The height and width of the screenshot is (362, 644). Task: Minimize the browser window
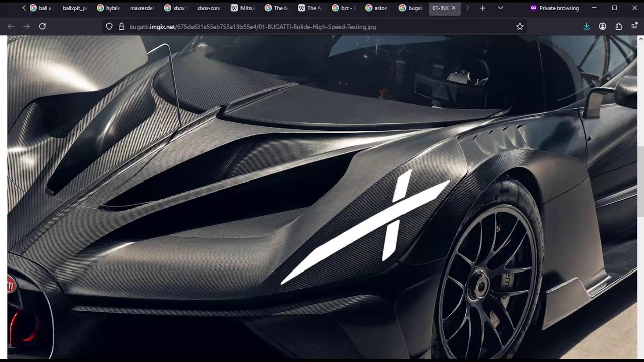tap(594, 8)
